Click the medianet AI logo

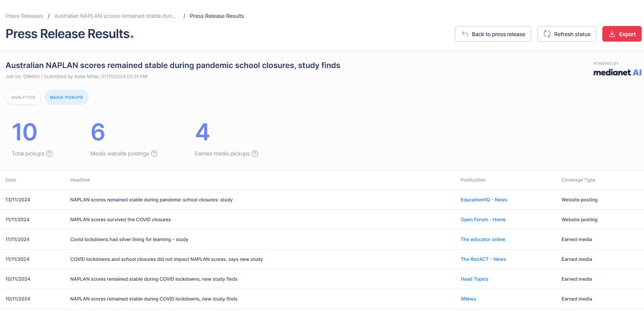click(x=617, y=72)
